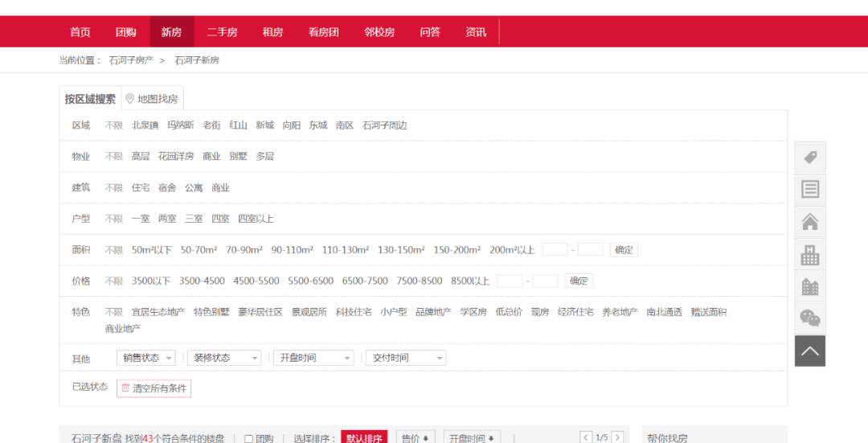Click the minimum price input field

click(510, 281)
